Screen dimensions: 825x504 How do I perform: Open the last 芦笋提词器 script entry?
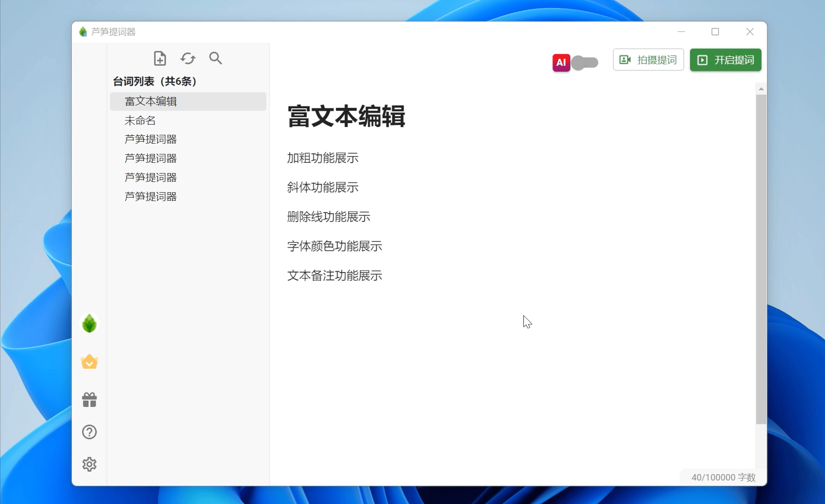tap(150, 196)
